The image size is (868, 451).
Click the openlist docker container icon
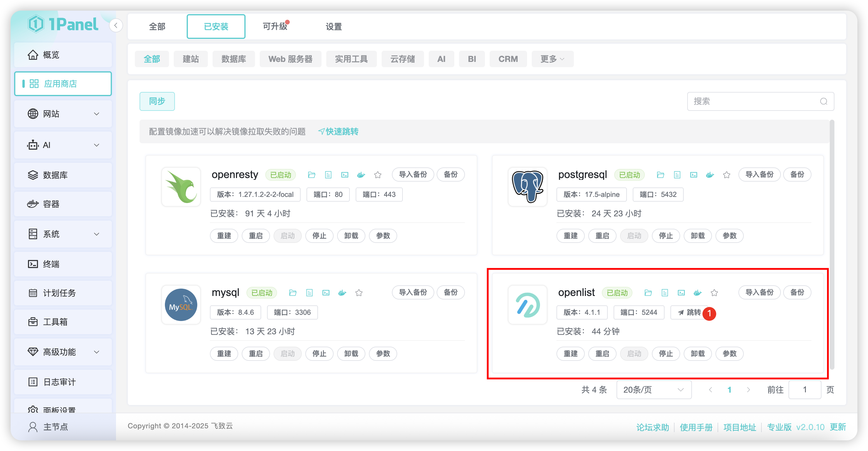(x=698, y=292)
